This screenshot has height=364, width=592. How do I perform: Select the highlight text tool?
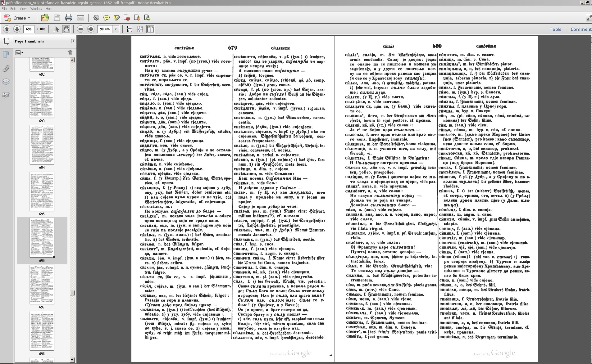coord(117,18)
